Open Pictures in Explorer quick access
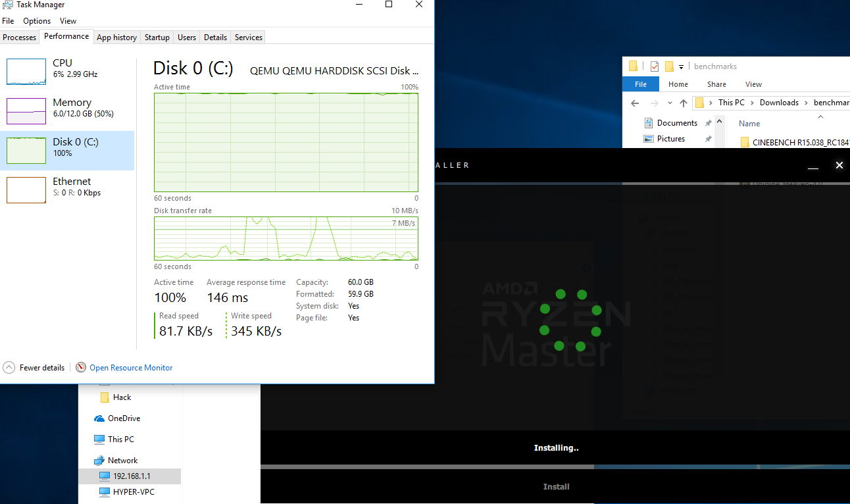This screenshot has height=504, width=850. click(x=670, y=139)
